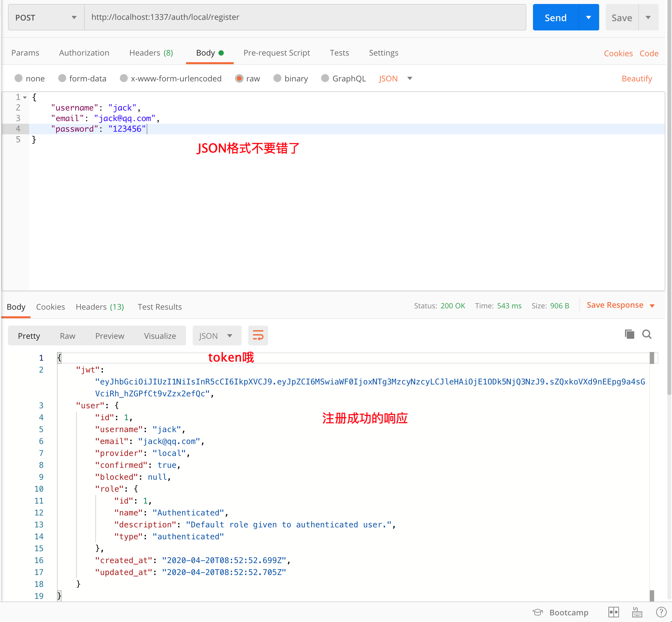This screenshot has height=622, width=672.
Task: Choose the GraphQL body radio button
Action: (325, 78)
